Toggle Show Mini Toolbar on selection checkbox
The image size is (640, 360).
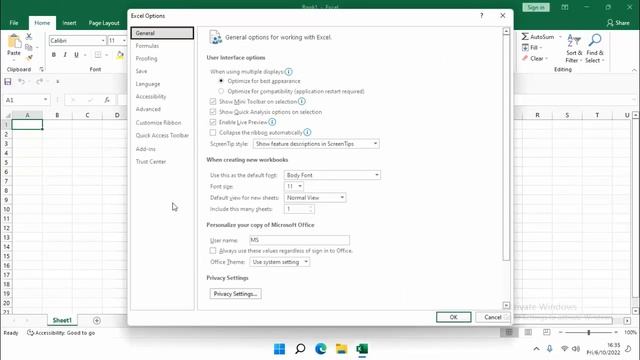[213, 101]
